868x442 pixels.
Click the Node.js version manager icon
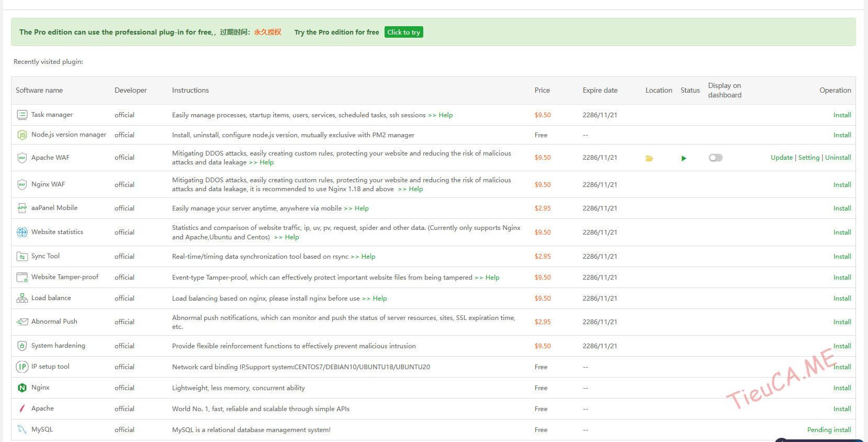point(22,135)
